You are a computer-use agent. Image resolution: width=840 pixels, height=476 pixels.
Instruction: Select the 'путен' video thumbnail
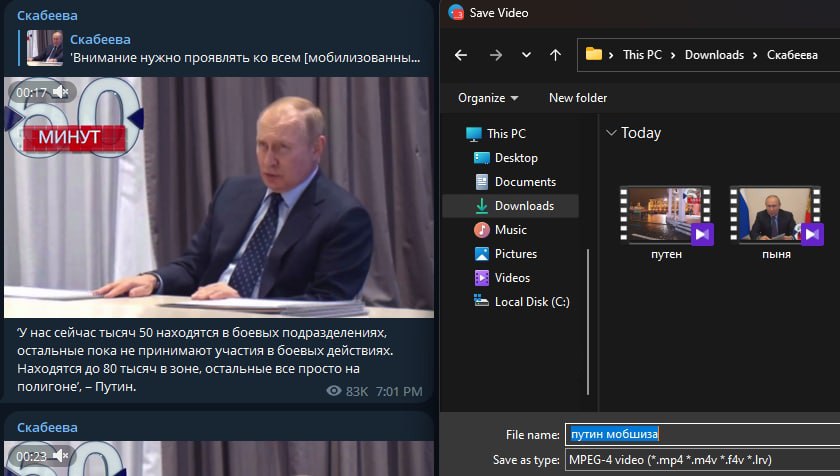click(666, 215)
